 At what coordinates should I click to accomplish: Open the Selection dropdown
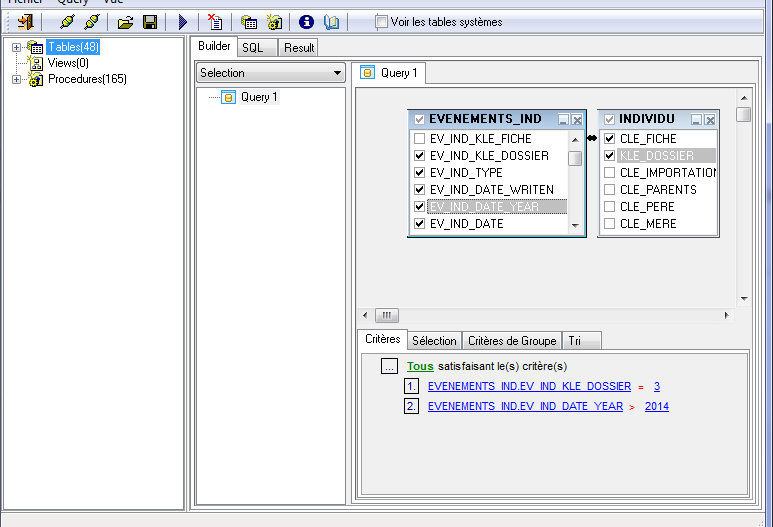coord(337,73)
